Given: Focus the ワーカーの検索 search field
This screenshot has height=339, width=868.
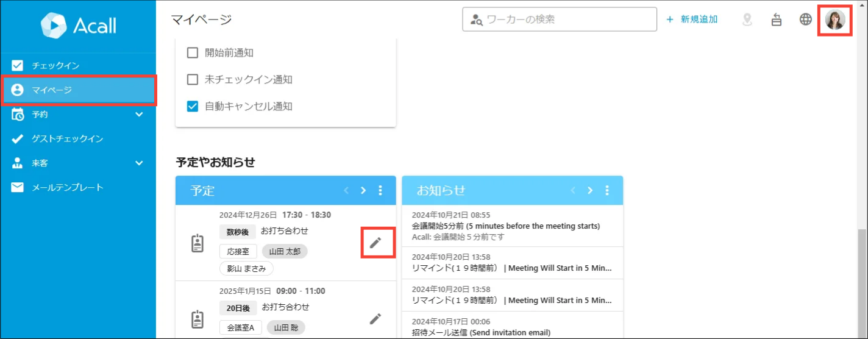Looking at the screenshot, I should (x=560, y=19).
